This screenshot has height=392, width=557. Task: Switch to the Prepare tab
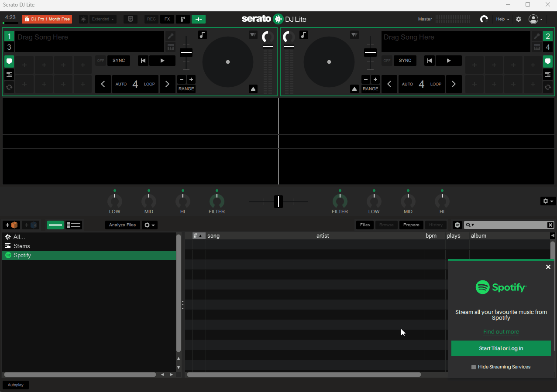click(x=411, y=225)
